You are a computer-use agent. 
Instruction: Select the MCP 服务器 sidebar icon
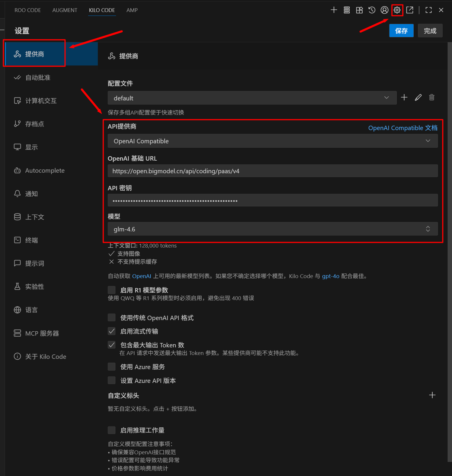[x=41, y=333]
